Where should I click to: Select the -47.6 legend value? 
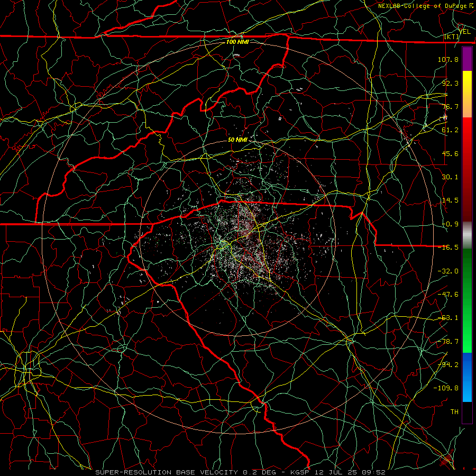pos(448,295)
